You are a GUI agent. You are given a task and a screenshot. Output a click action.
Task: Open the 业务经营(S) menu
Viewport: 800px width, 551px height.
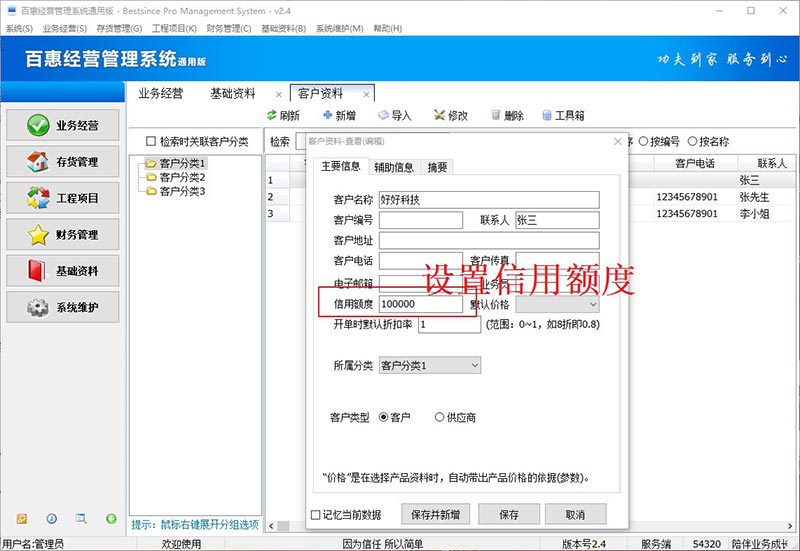point(64,29)
